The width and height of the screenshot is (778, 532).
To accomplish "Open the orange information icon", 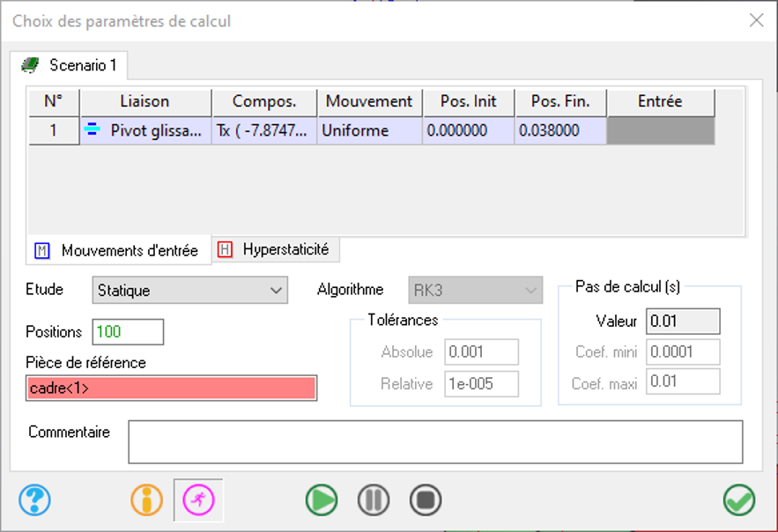I will pyautogui.click(x=147, y=500).
